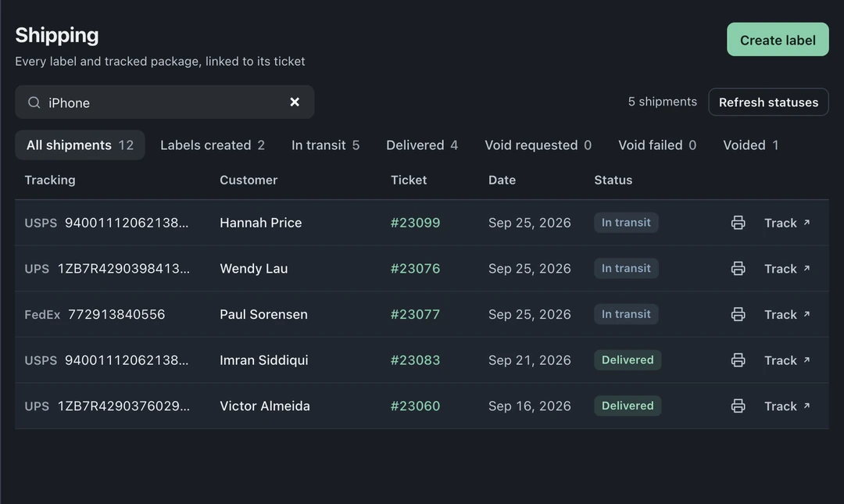Viewport: 844px width, 504px height.
Task: Print label for Hannah Price shipment
Action: [738, 223]
